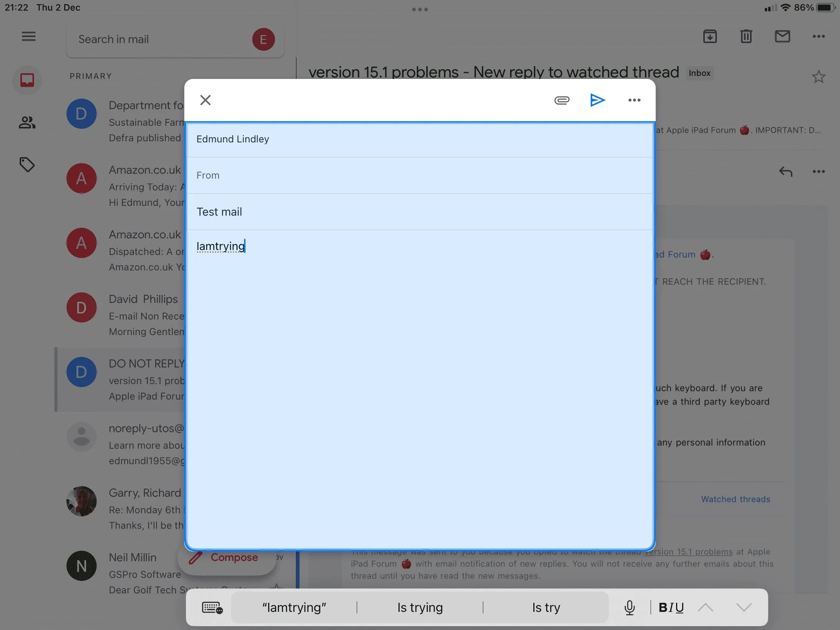Open the hamburger navigation menu
Image resolution: width=840 pixels, height=630 pixels.
(28, 37)
